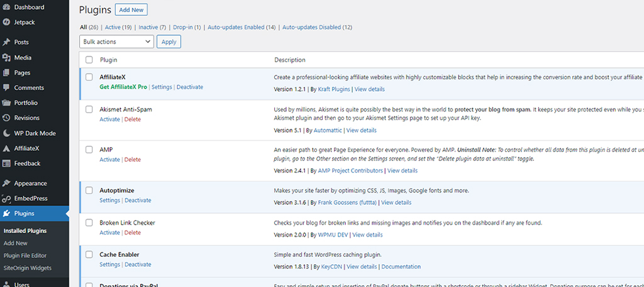Open Autoptimize Settings link
Viewport: 644px width, 287px height.
109,200
